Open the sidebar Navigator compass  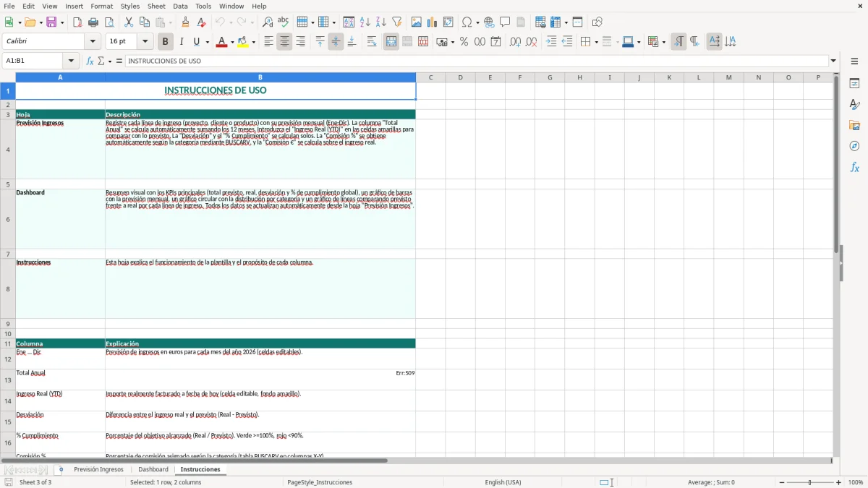(x=854, y=146)
